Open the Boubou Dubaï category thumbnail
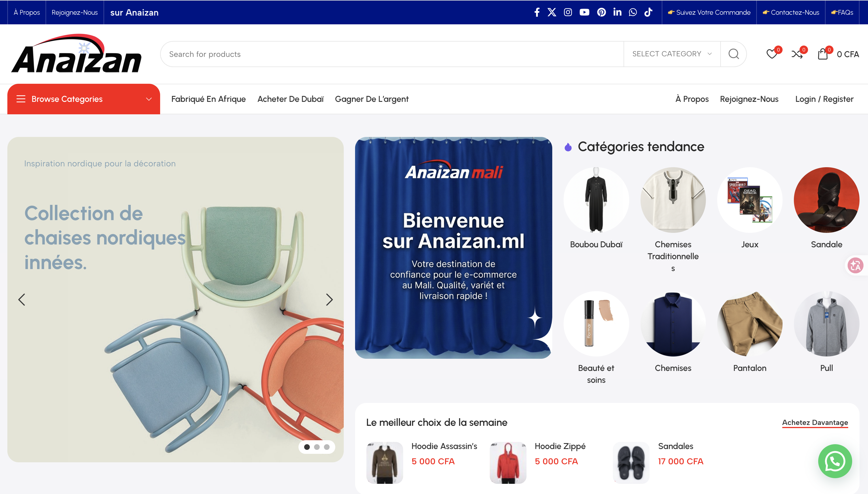This screenshot has height=494, width=868. pos(596,200)
